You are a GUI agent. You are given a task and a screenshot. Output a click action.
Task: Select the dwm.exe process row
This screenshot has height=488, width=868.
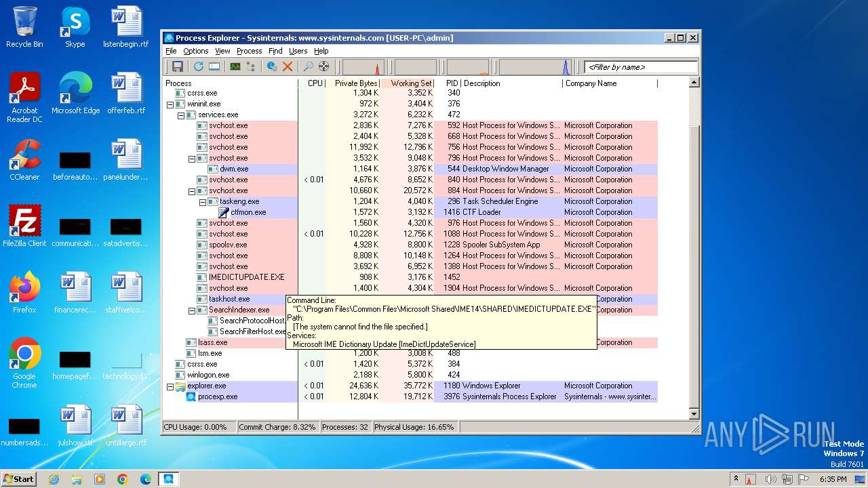(x=410, y=169)
